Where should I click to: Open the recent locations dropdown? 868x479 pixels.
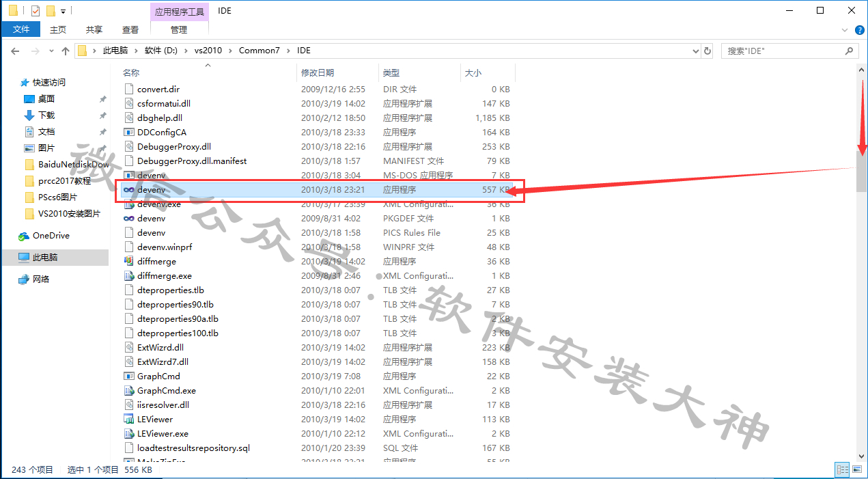pyautogui.click(x=51, y=51)
